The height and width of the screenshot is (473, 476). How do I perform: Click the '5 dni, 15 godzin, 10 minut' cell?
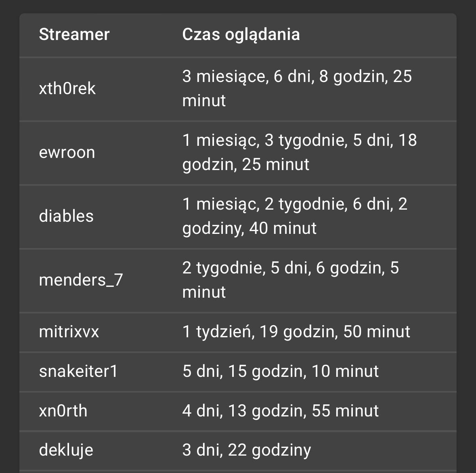click(x=280, y=371)
